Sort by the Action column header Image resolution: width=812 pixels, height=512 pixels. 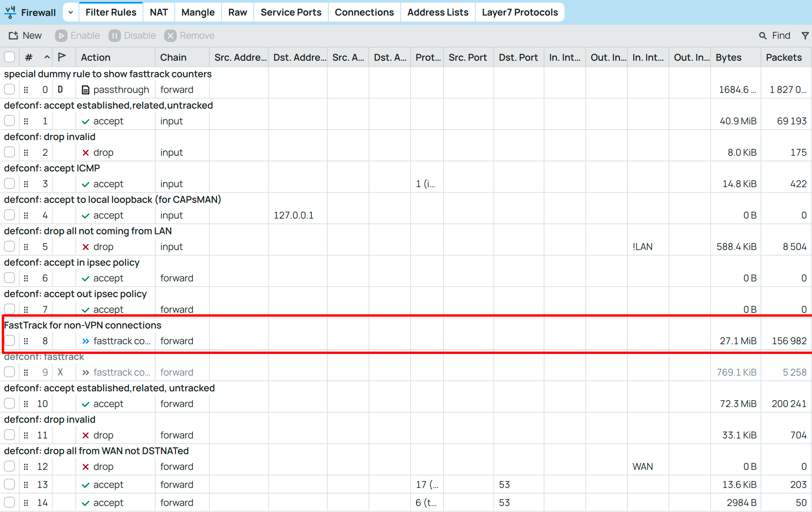(x=115, y=57)
